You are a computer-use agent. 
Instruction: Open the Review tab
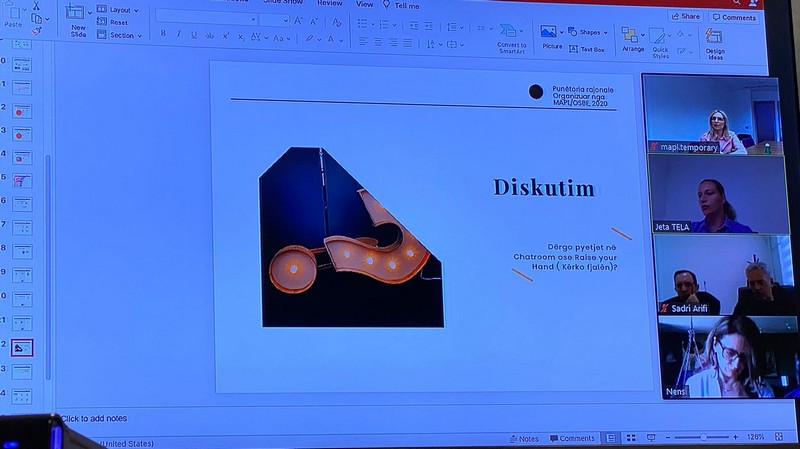click(x=330, y=3)
